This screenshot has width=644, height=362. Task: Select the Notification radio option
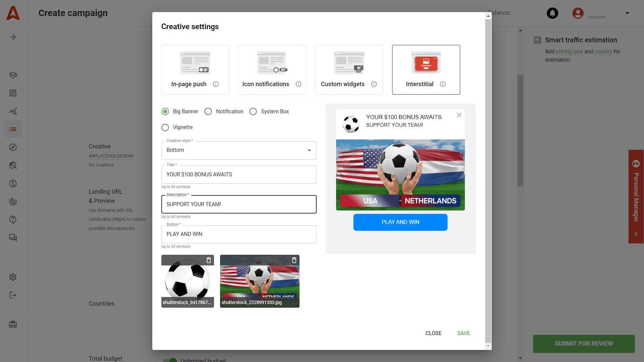pos(208,112)
